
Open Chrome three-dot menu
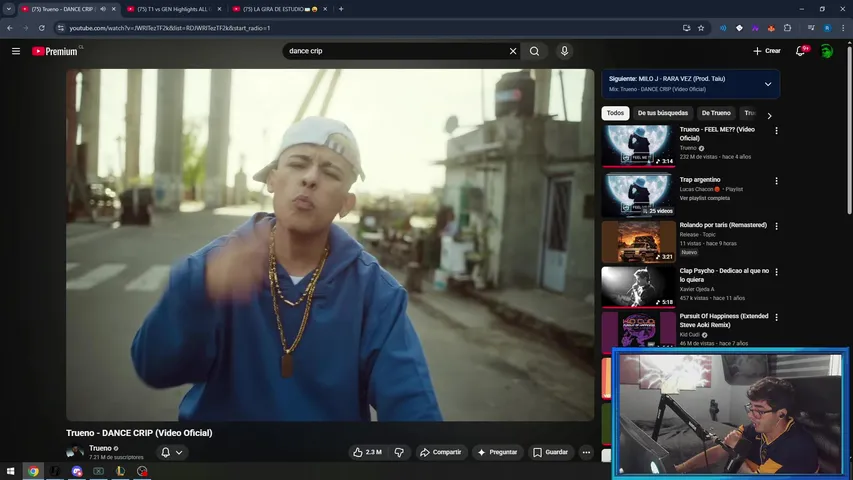coord(843,28)
